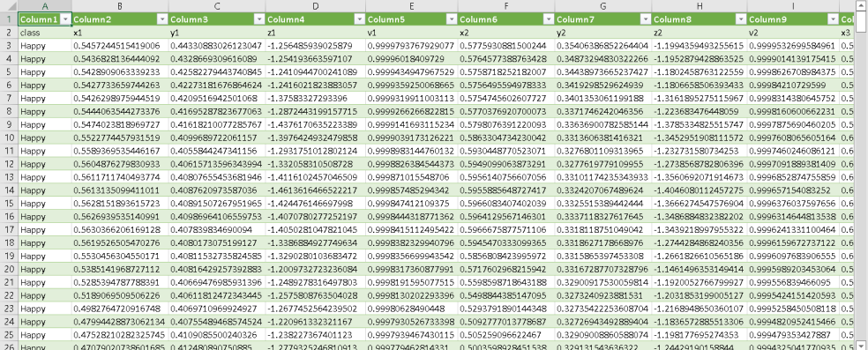Click cell 0.505259096622467
Screen dimensions: 868x350
click(x=506, y=334)
